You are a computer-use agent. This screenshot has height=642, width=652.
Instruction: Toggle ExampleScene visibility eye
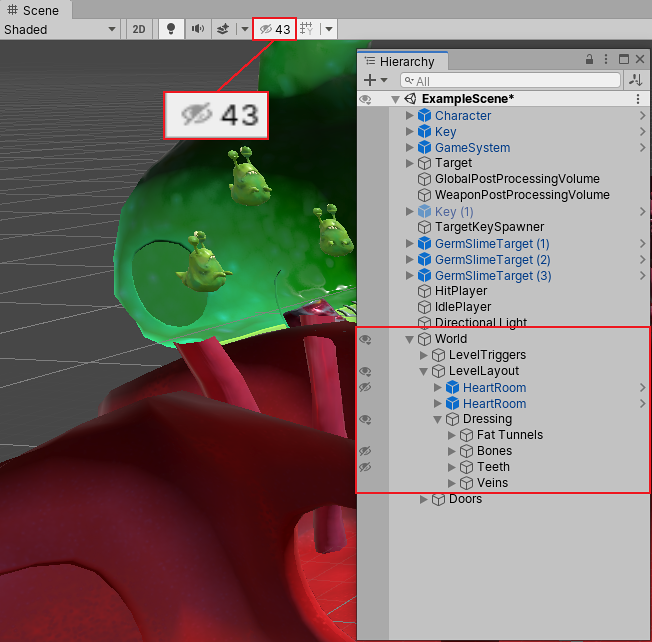[365, 99]
